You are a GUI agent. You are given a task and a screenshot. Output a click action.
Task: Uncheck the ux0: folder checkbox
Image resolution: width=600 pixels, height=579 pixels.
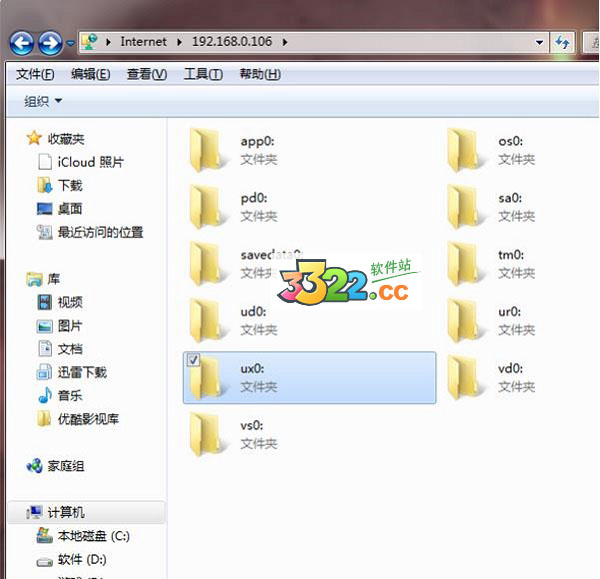click(193, 360)
